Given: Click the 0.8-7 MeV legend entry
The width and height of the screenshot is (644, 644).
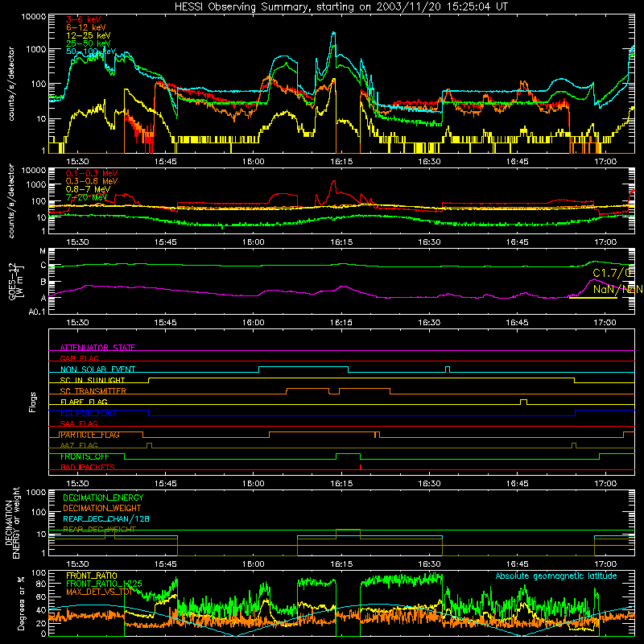Looking at the screenshot, I should (x=88, y=189).
